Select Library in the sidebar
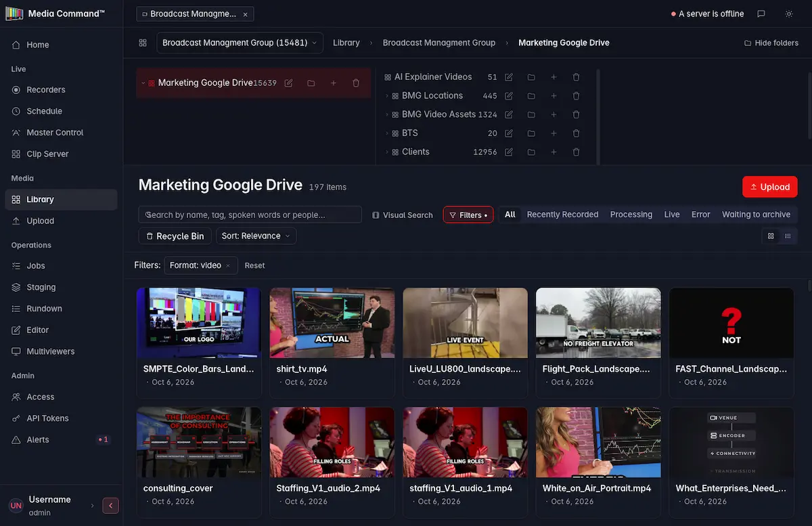812x526 pixels. pos(61,200)
